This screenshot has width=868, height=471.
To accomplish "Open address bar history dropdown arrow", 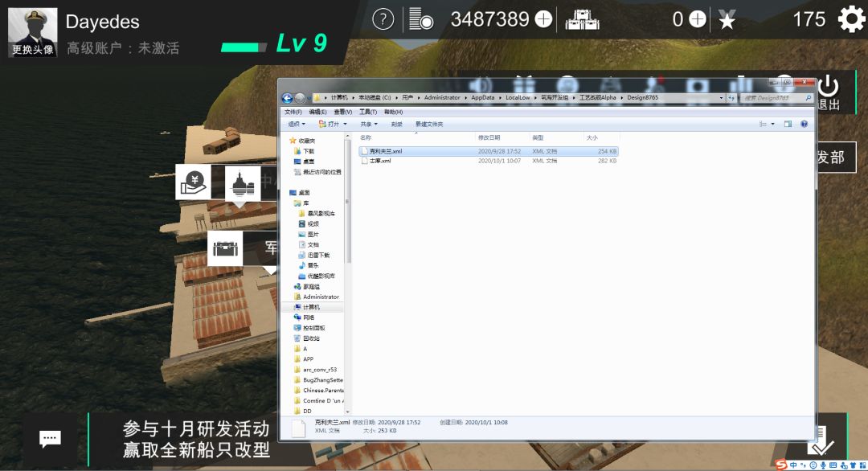I will [x=721, y=98].
